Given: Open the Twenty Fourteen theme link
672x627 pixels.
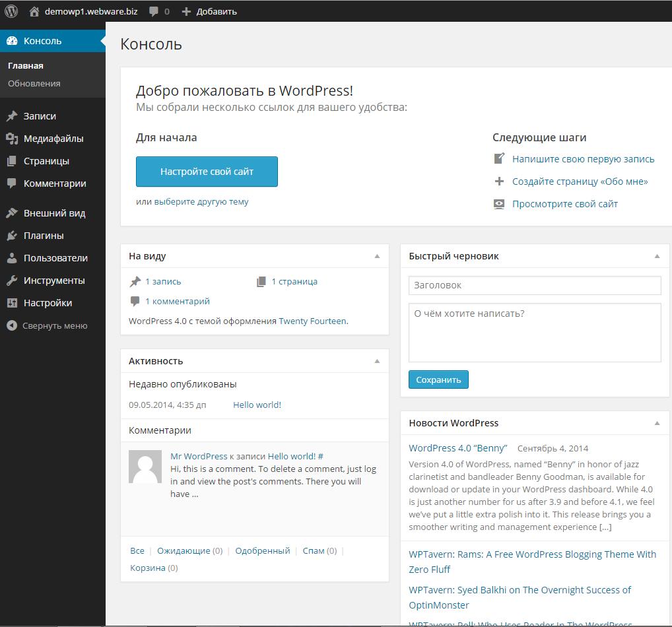Looking at the screenshot, I should click(x=313, y=321).
